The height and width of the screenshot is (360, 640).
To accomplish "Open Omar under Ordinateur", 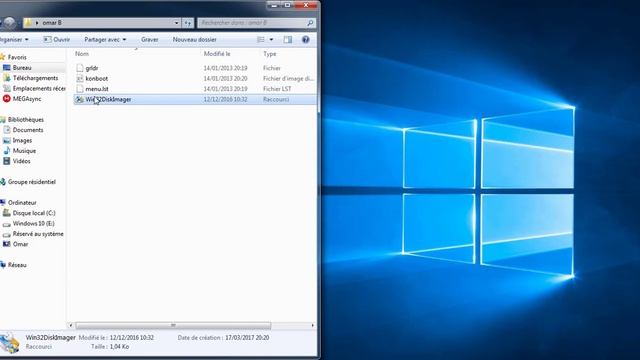I will (x=20, y=244).
